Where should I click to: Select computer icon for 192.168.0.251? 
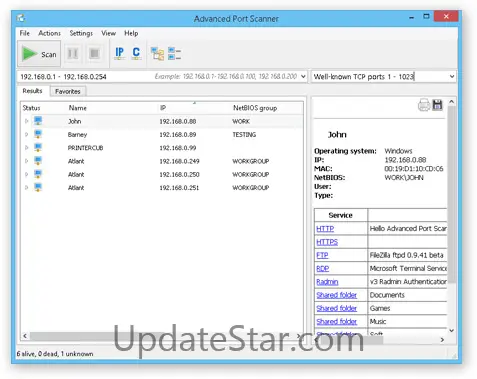(x=38, y=187)
